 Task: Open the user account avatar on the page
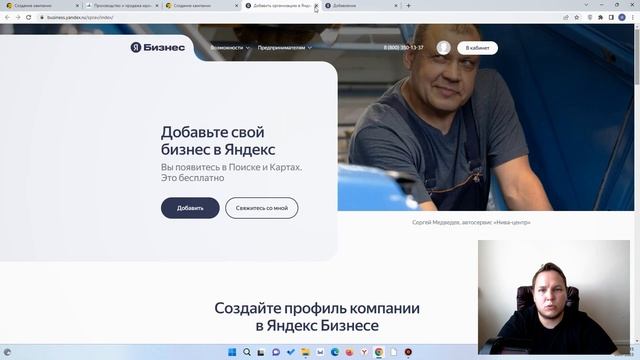pyautogui.click(x=444, y=48)
